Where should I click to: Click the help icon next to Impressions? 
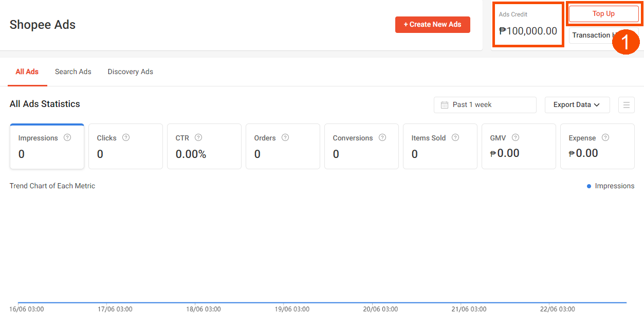(67, 138)
